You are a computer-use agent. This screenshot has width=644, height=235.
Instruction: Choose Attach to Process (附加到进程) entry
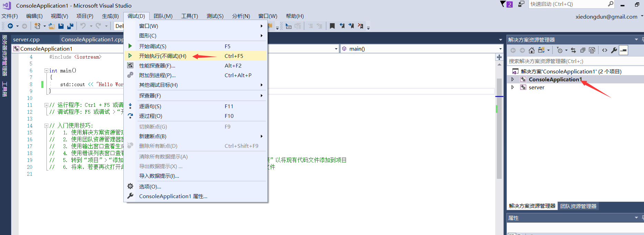pyautogui.click(x=195, y=75)
